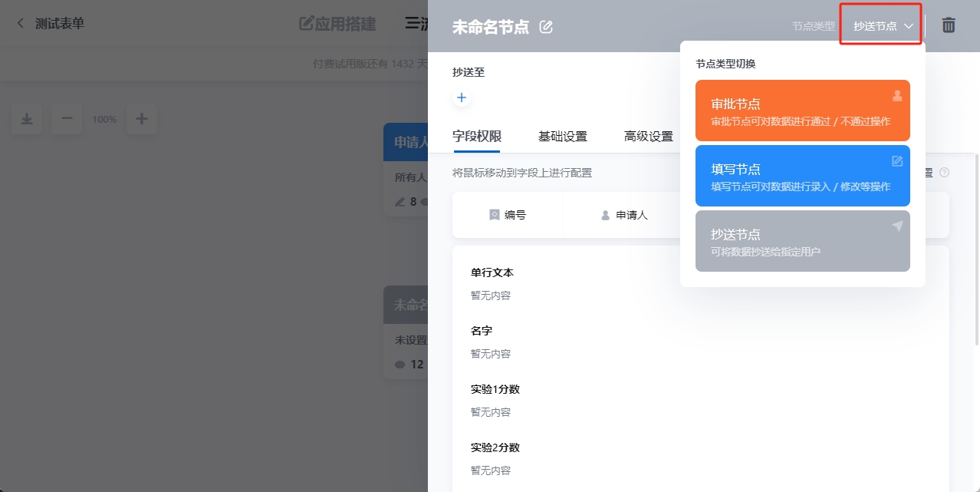Screen dimensions: 980x492
Task: Open the 抄送节点 node type dropdown
Action: click(x=883, y=26)
